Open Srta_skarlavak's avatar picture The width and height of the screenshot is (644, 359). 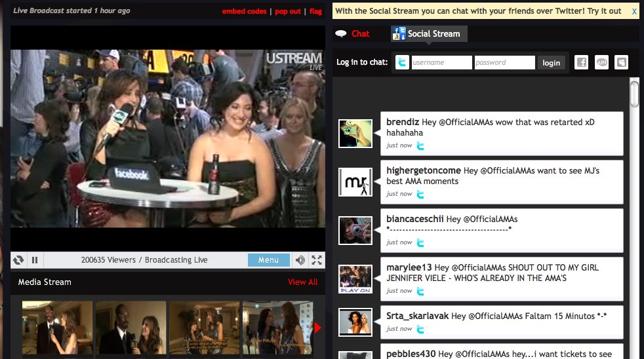(355, 322)
